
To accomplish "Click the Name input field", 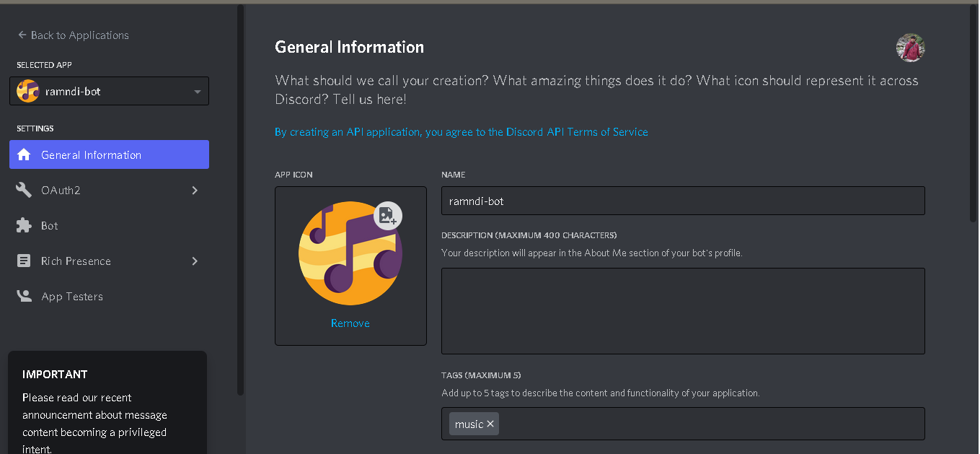I will (x=682, y=201).
